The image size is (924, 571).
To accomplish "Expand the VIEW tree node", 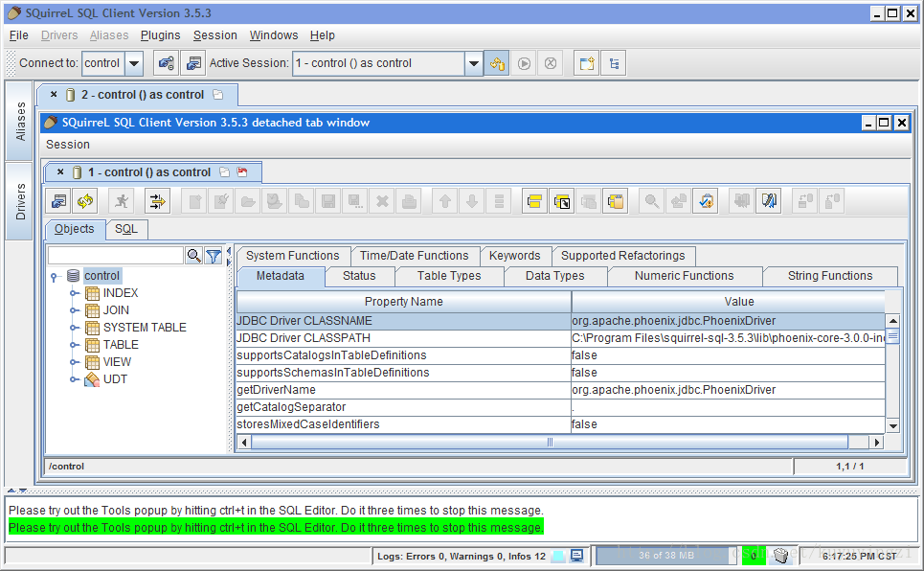I will [x=74, y=362].
